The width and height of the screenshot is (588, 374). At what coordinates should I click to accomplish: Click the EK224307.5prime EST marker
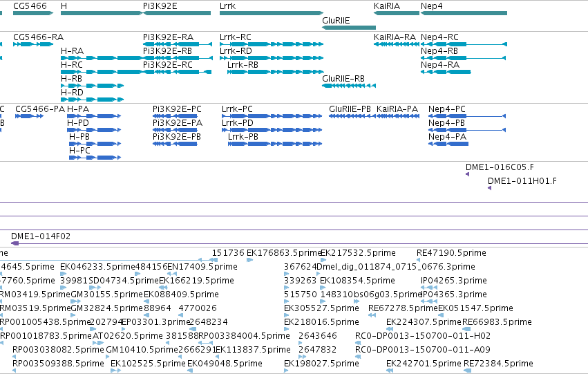(x=390, y=329)
